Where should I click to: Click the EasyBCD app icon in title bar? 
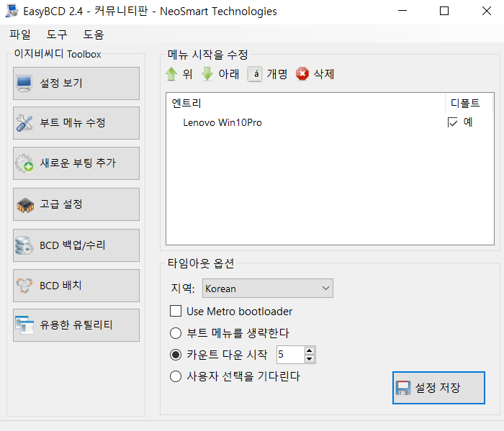point(12,11)
